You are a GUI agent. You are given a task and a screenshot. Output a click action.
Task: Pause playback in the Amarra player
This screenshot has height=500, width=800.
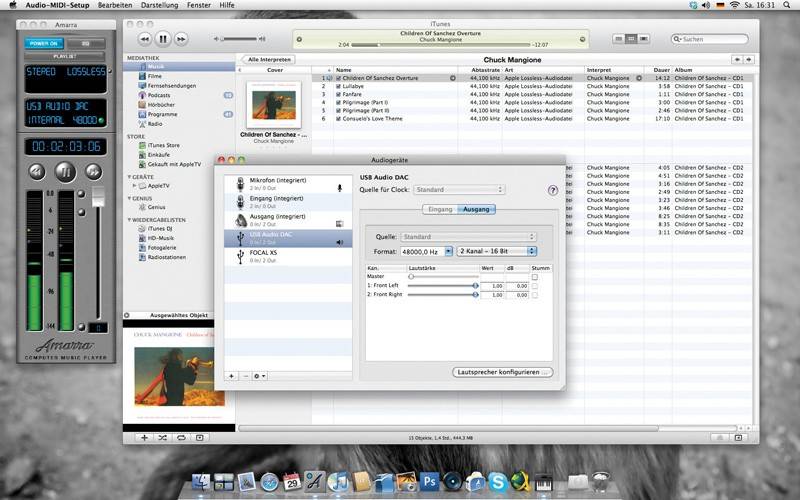tap(65, 172)
